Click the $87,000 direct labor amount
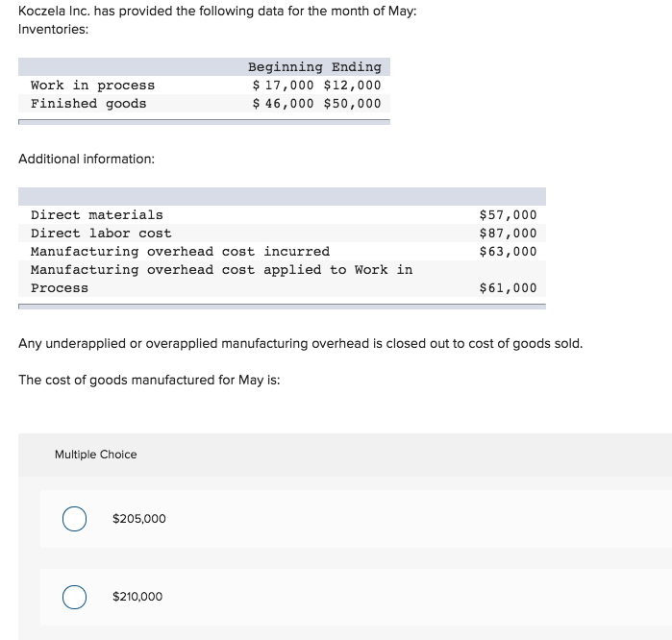The width and height of the screenshot is (672, 640). pyautogui.click(x=508, y=234)
